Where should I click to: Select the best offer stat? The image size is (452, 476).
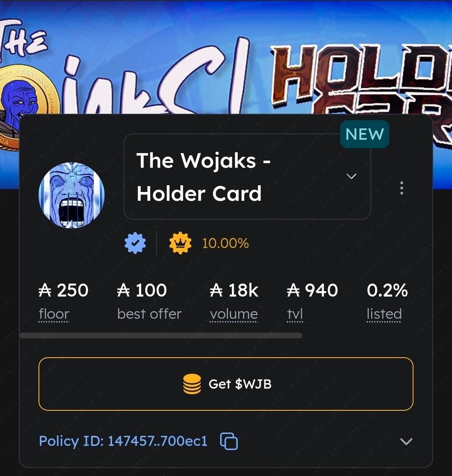pyautogui.click(x=149, y=301)
